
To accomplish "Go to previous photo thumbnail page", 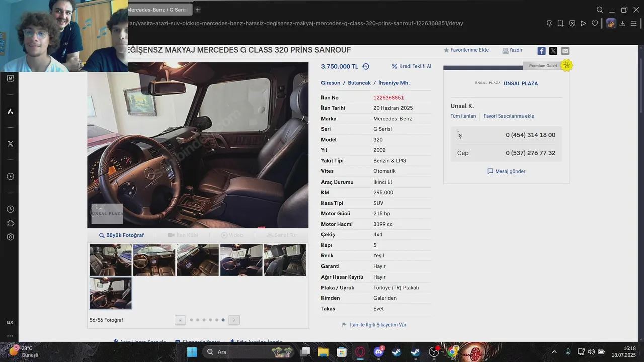I will click(180, 320).
